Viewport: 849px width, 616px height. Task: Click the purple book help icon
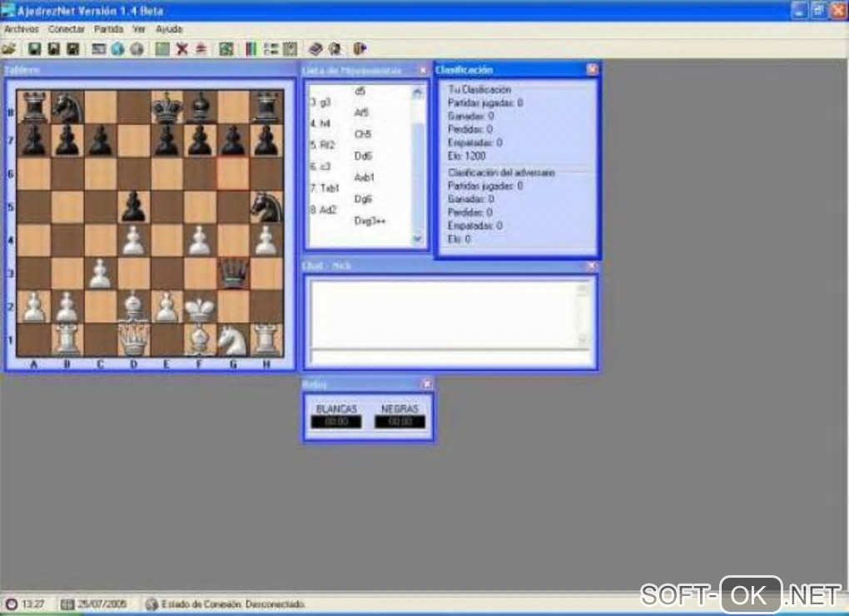click(315, 49)
